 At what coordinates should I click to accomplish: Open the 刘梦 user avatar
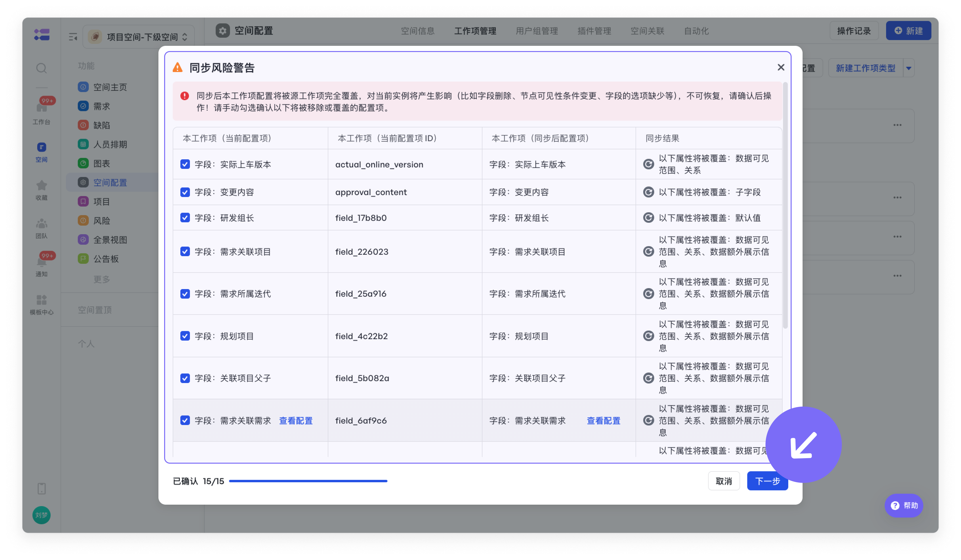(42, 515)
